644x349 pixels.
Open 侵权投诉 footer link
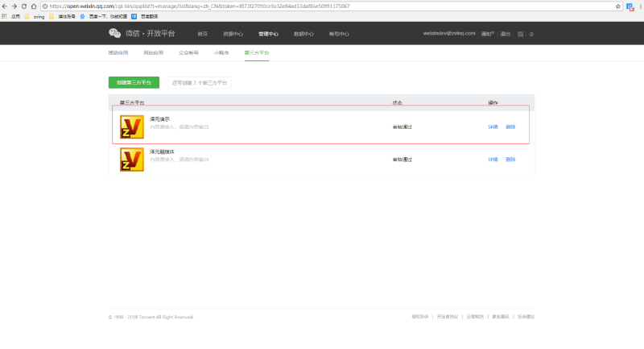[x=419, y=317]
